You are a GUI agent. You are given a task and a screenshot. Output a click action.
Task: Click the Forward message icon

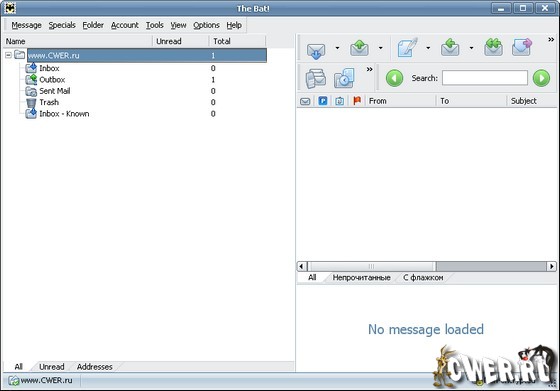coord(522,47)
